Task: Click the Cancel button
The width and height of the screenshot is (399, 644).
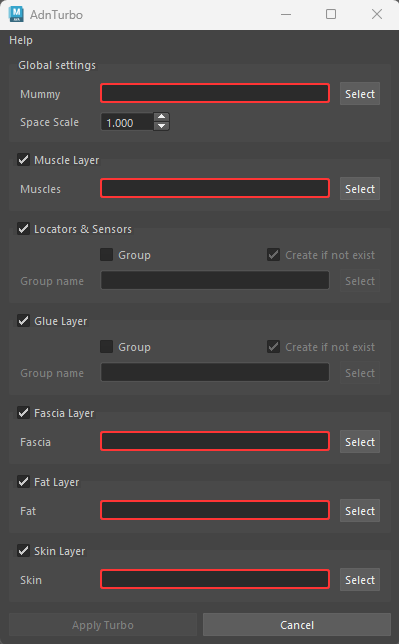Action: (x=297, y=625)
